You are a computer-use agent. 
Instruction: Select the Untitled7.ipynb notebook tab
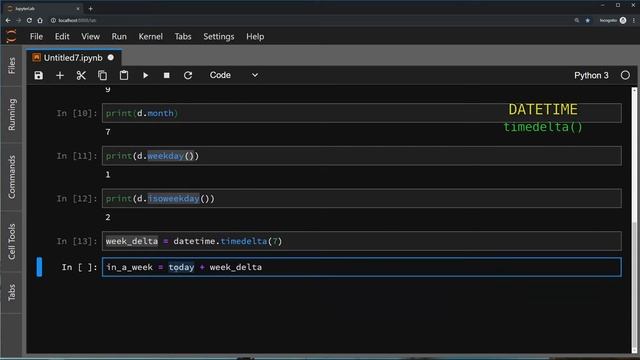click(73, 58)
